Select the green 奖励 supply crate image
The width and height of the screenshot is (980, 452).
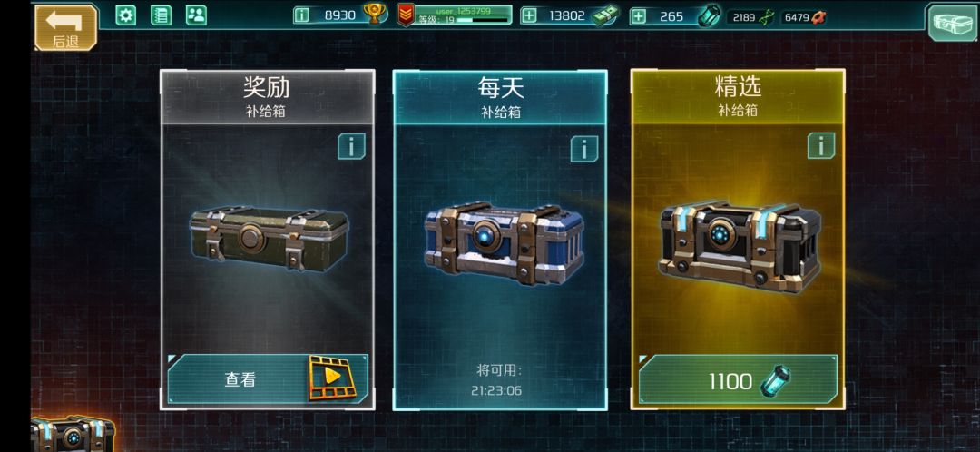pyautogui.click(x=269, y=238)
